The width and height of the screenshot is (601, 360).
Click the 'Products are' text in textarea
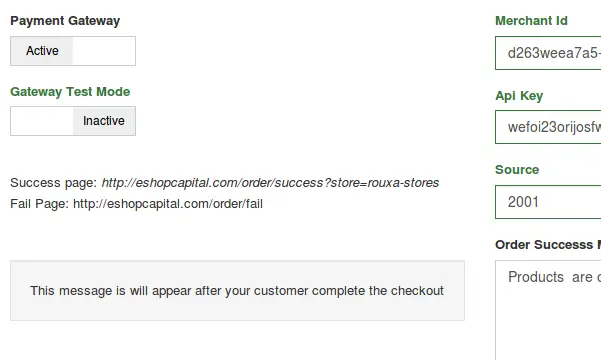point(550,277)
